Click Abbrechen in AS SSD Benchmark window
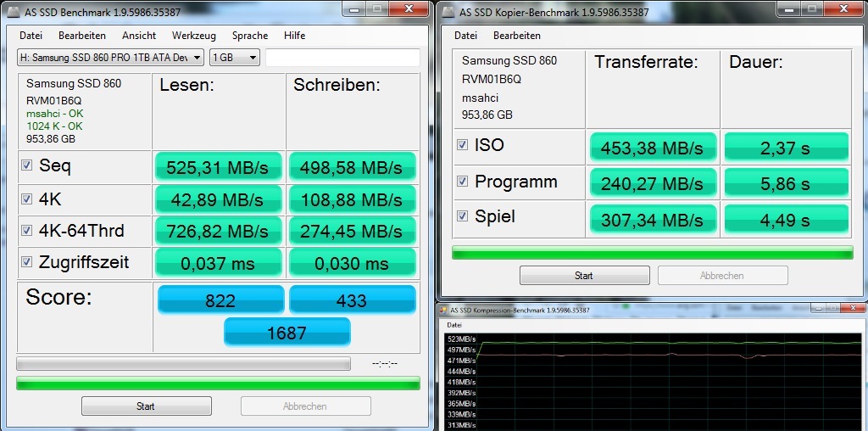Screen dimensions: 868x431 click(305, 406)
